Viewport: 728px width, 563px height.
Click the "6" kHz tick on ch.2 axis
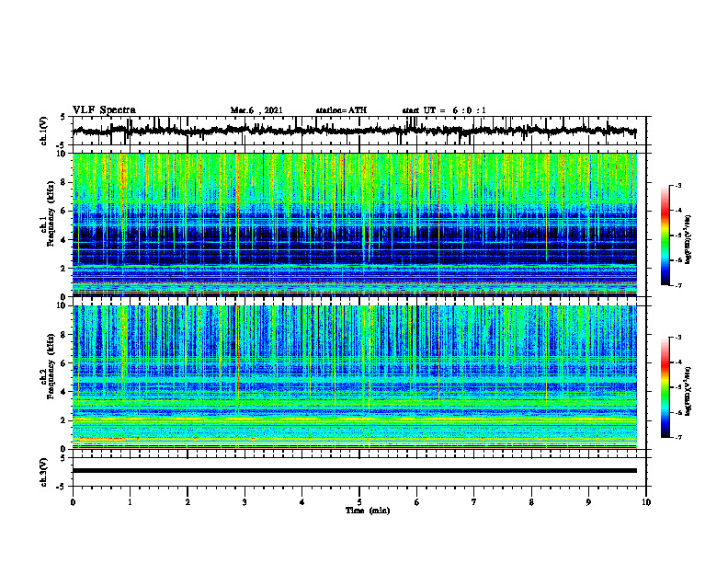[x=63, y=363]
